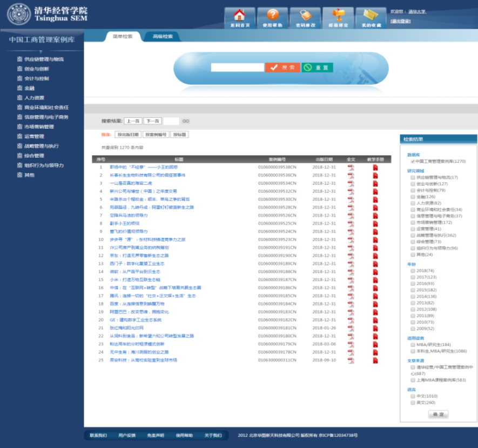Go to 上一页 previous page
Image resolution: width=478 pixels, height=448 pixels.
click(133, 121)
